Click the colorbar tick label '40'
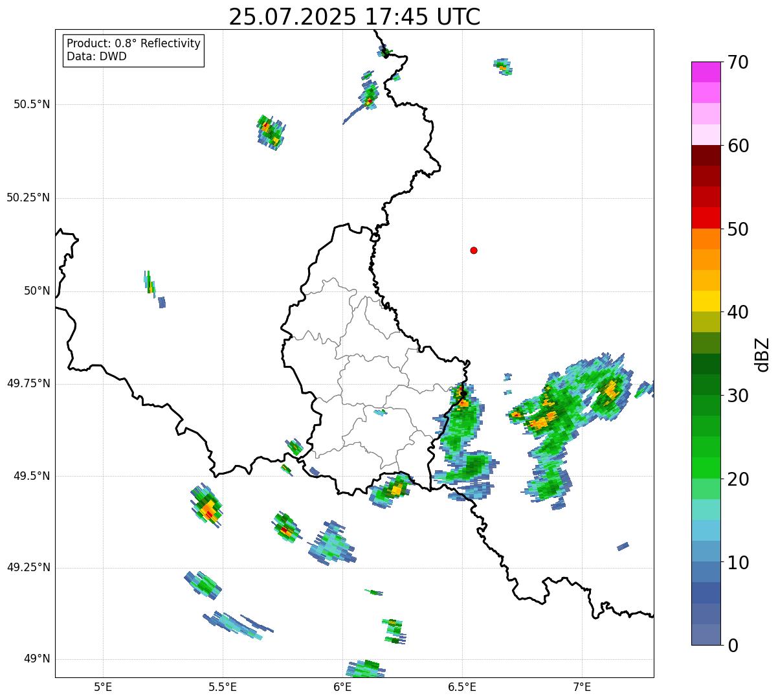778x700 pixels. (738, 312)
